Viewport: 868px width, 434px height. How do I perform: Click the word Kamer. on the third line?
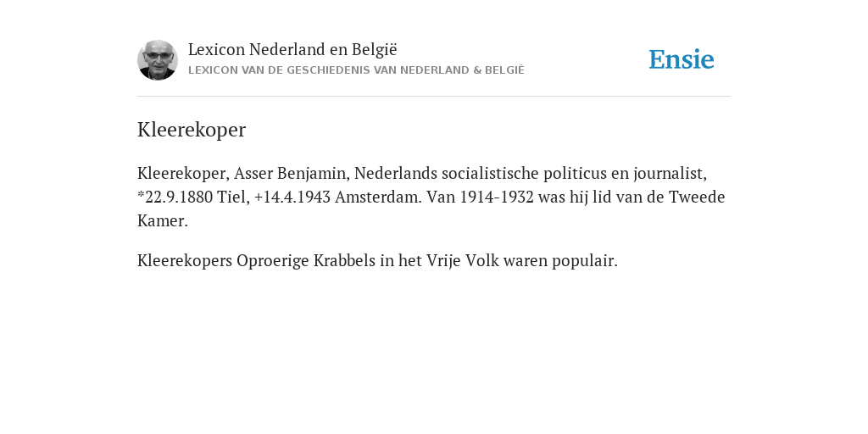pos(163,221)
